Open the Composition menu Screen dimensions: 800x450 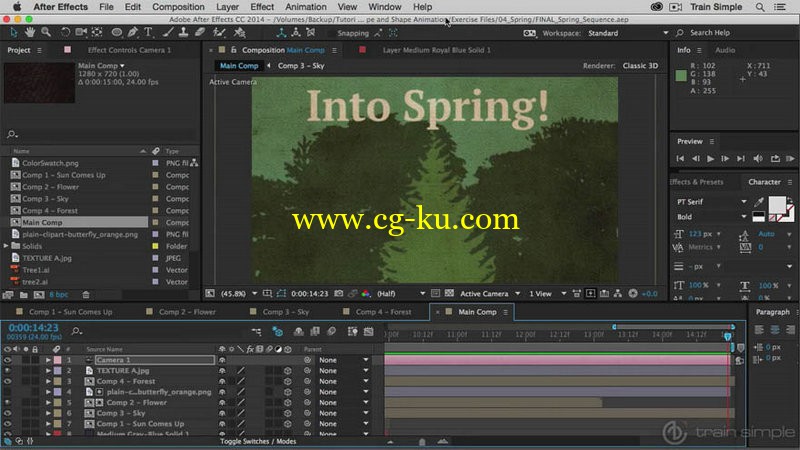coord(178,7)
